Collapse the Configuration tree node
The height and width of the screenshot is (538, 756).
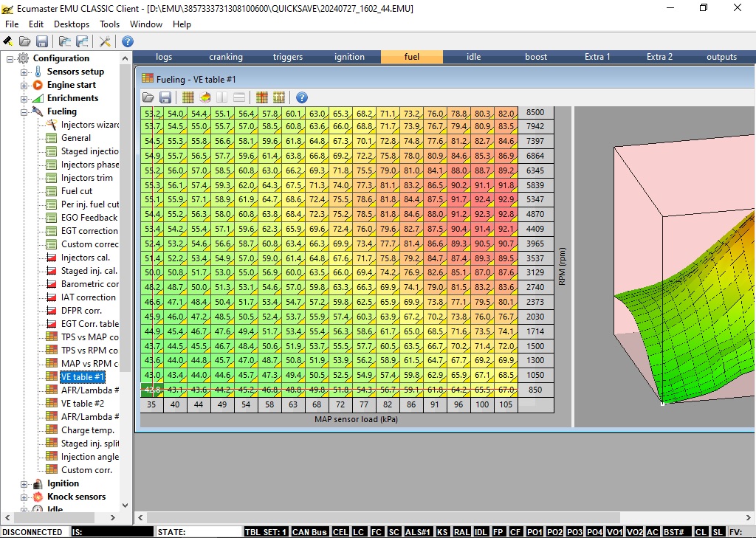[10, 59]
